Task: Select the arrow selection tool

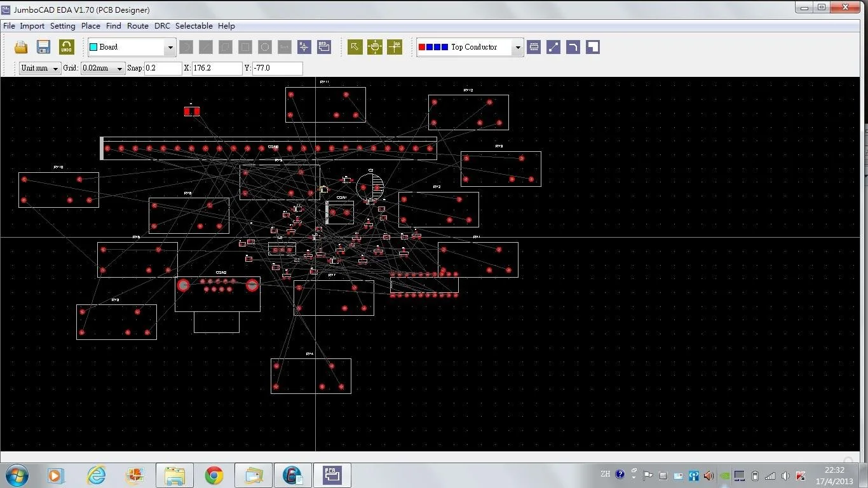Action: coord(355,46)
